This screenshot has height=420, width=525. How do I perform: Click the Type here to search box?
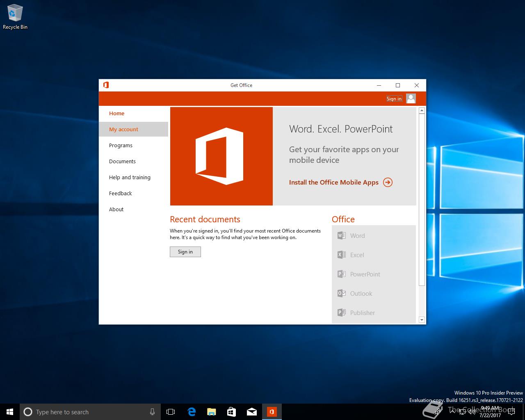pyautogui.click(x=89, y=412)
